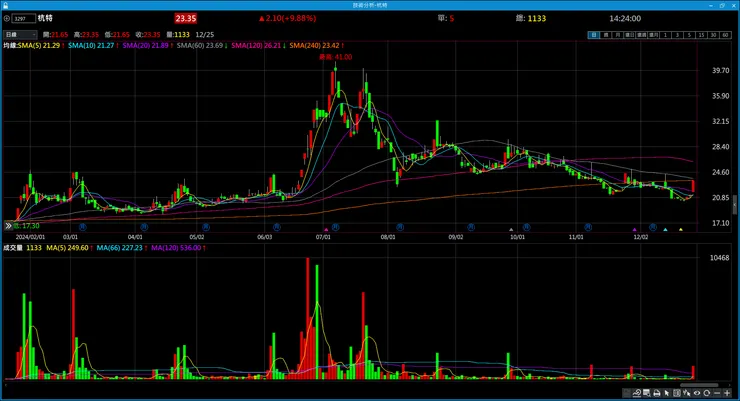Click the MA(120) 536.00 volume label
This screenshot has width=740, height=401.
pos(178,248)
